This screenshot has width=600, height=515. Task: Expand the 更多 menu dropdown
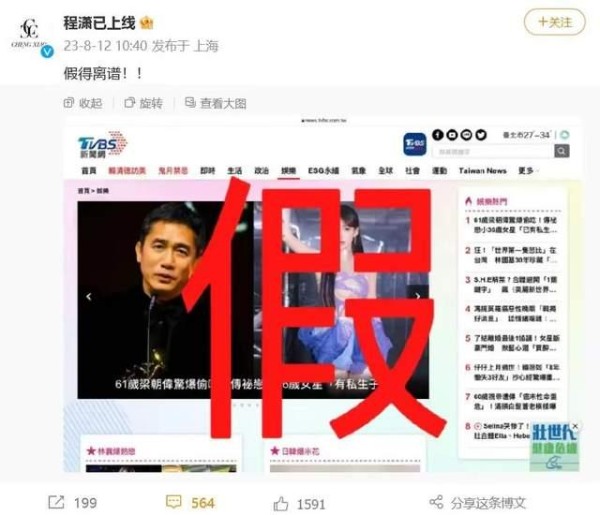(x=527, y=171)
